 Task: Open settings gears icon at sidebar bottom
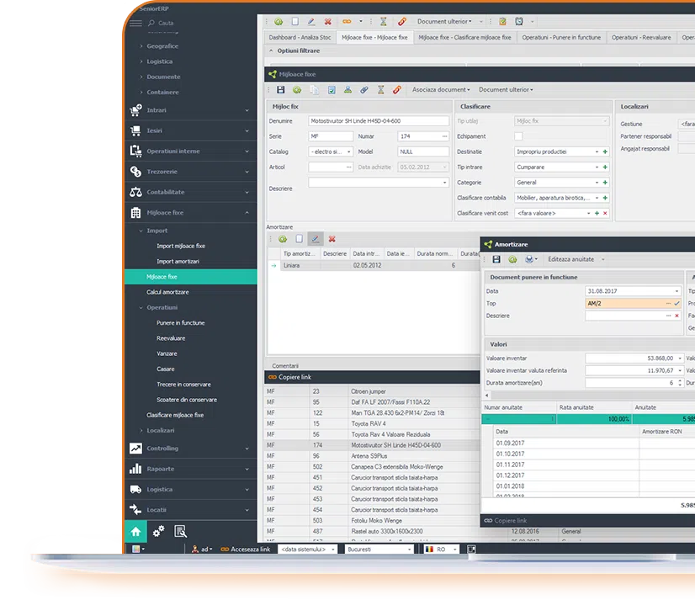click(x=158, y=531)
